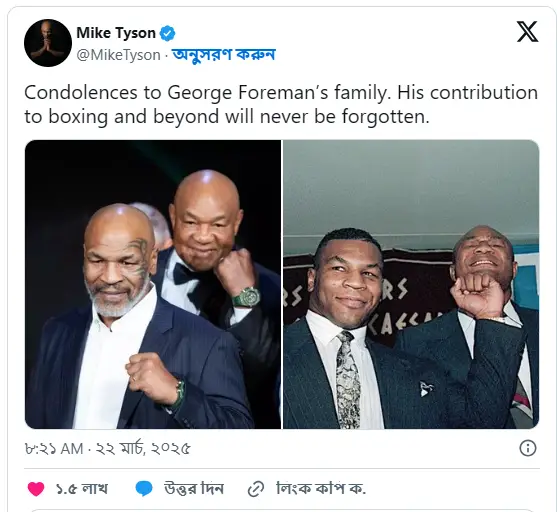Open the tweet info icon
This screenshot has height=512, width=557.
528,448
